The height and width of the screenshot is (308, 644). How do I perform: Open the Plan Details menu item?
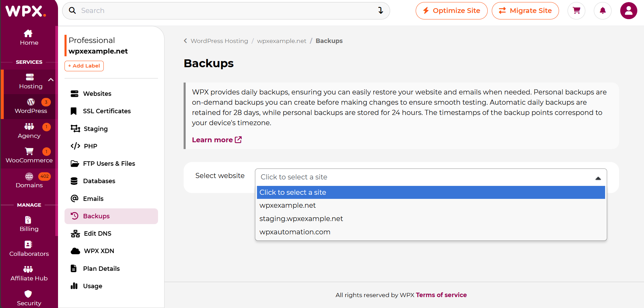(111, 269)
